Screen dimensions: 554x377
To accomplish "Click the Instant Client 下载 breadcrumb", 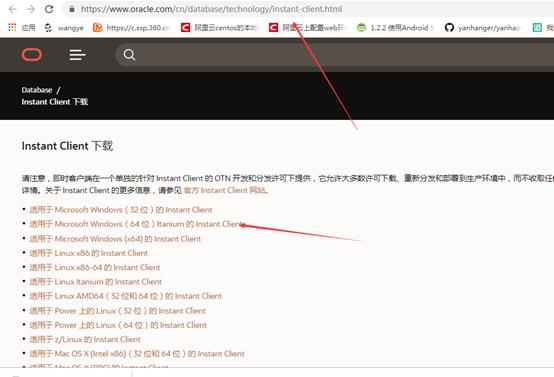I will 55,102.
